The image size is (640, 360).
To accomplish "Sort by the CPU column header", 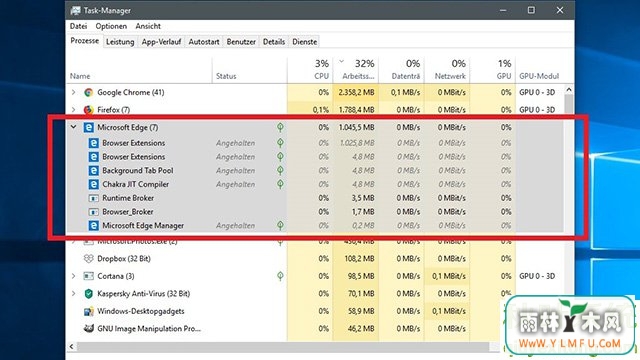I will coord(310,70).
